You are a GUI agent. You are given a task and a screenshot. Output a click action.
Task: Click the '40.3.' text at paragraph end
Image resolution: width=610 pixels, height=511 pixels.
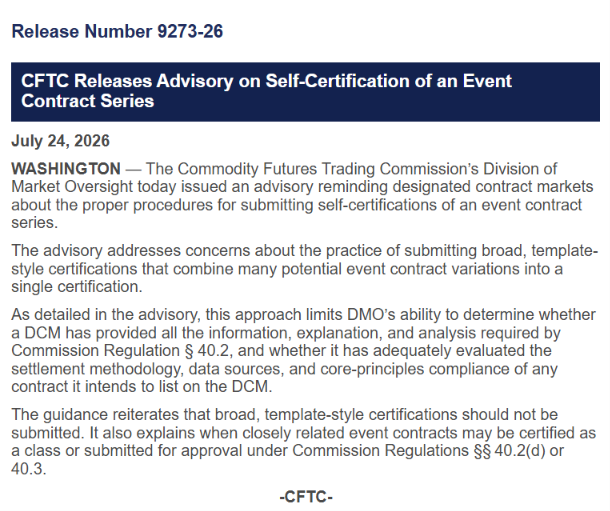pos(29,469)
